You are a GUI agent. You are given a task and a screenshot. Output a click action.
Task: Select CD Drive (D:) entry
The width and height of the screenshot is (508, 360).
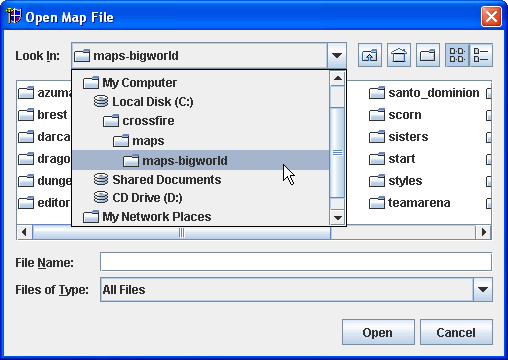pos(200,198)
